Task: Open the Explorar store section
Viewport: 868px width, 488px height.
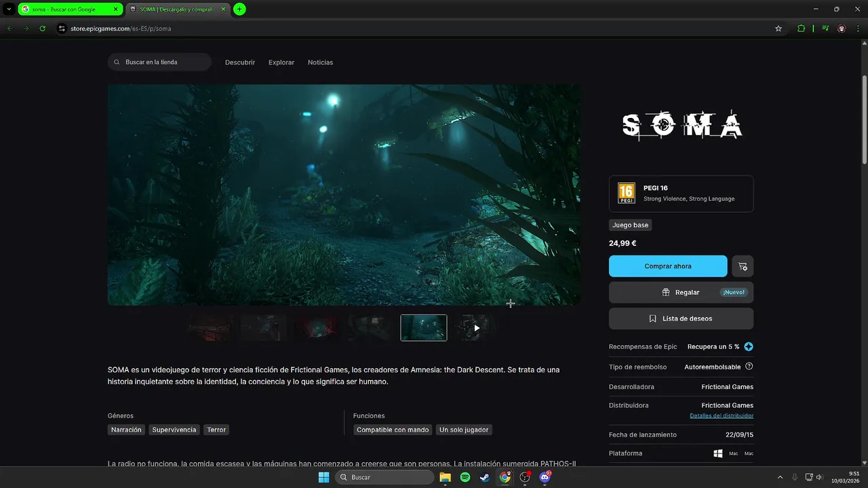Action: 281,62
